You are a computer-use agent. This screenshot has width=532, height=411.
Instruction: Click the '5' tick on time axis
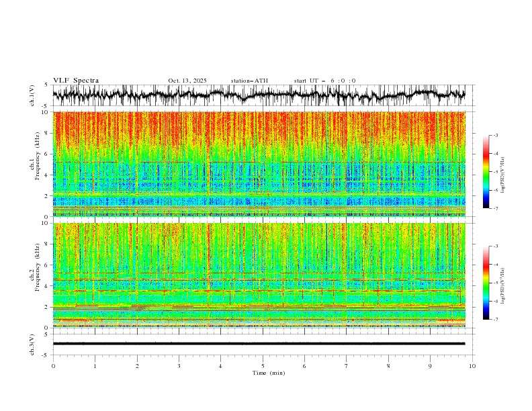[x=263, y=366]
